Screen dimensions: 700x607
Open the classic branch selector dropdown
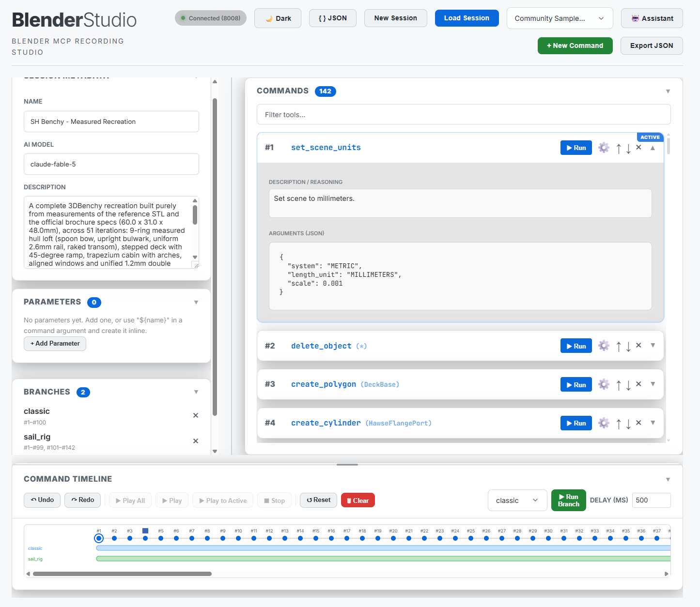click(x=517, y=501)
